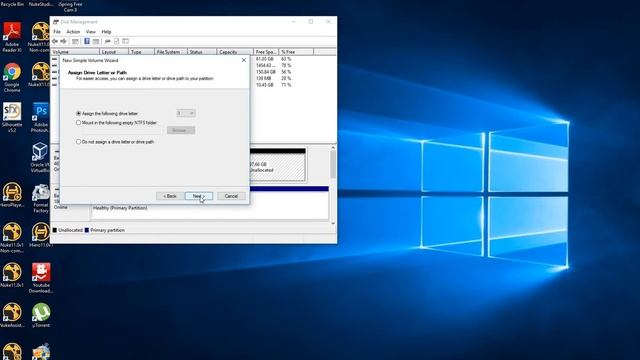Click the 139 MB free space value
The width and height of the screenshot is (640, 360).
point(263,78)
